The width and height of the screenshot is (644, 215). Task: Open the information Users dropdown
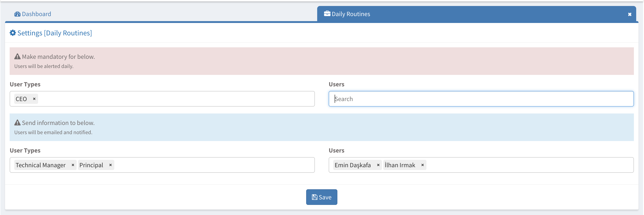point(525,165)
